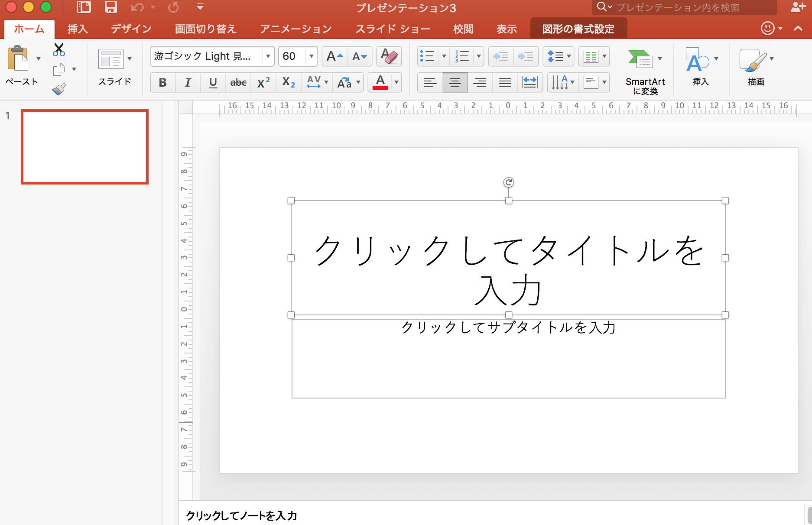Screen dimensions: 812x525
Task: Switch to the 挿入 tab
Action: tap(78, 29)
